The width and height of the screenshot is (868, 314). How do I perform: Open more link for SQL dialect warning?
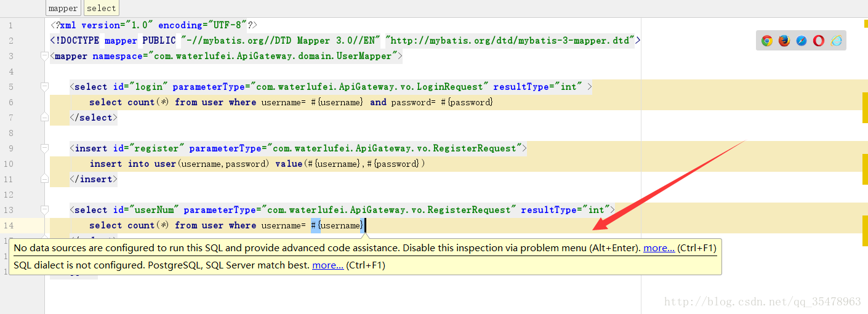(328, 265)
